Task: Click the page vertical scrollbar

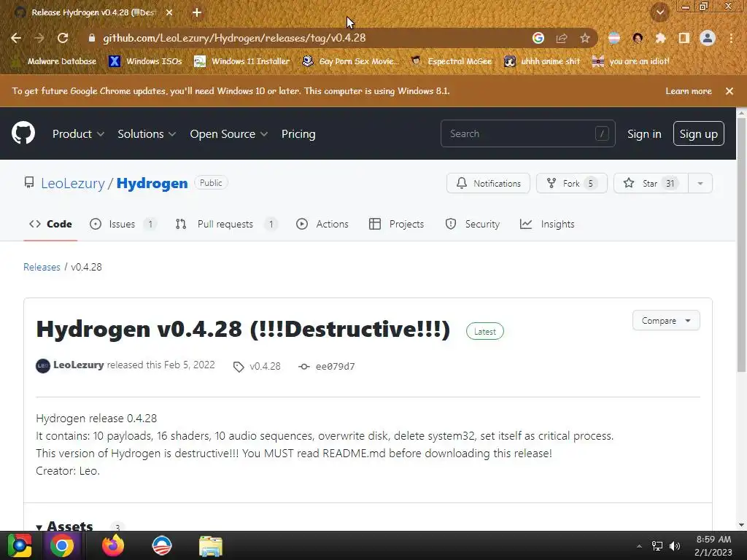Action: 741,245
